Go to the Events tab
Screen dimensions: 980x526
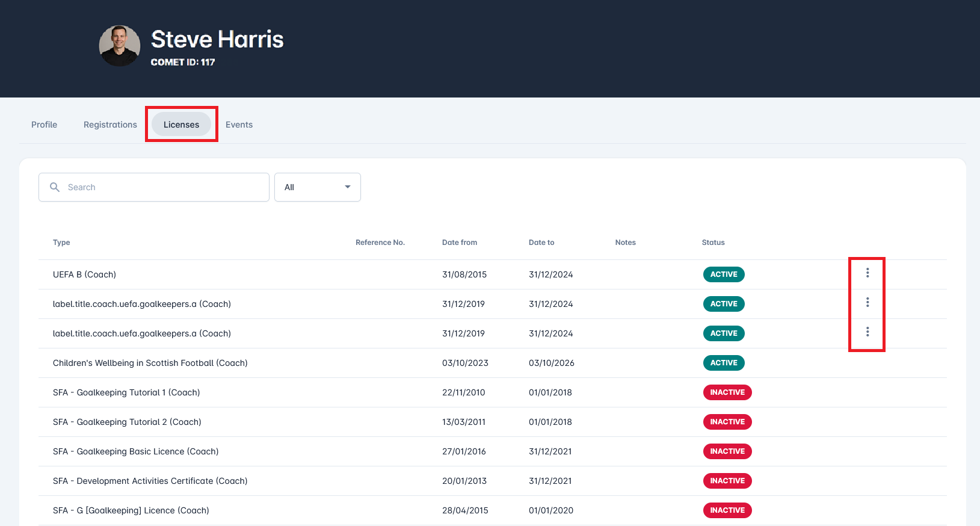[239, 125]
